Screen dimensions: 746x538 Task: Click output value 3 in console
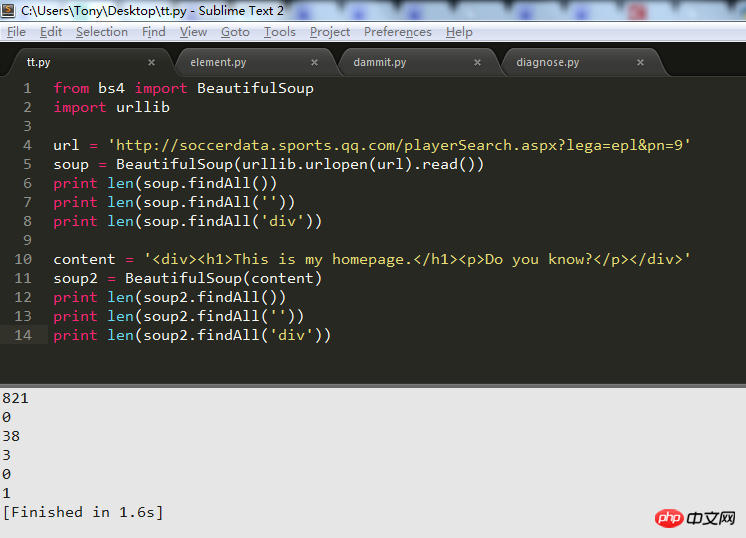pyautogui.click(x=6, y=455)
